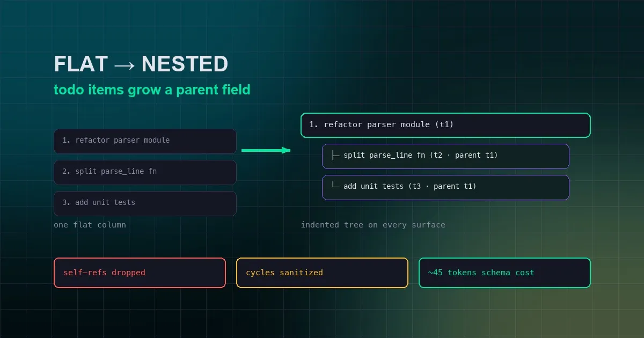Select the '3. add unit tests' flat item
644x338 pixels.
click(145, 203)
